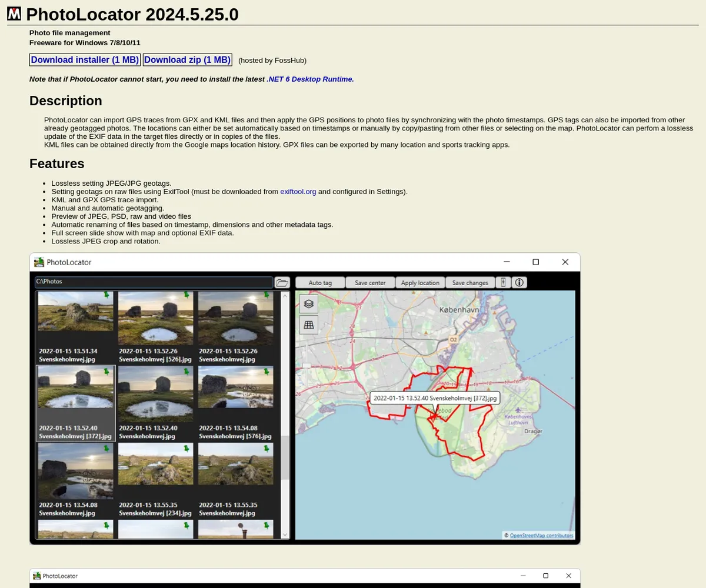Click the scroll-down arrow of the photo list
706x588 pixels.
pyautogui.click(x=285, y=534)
